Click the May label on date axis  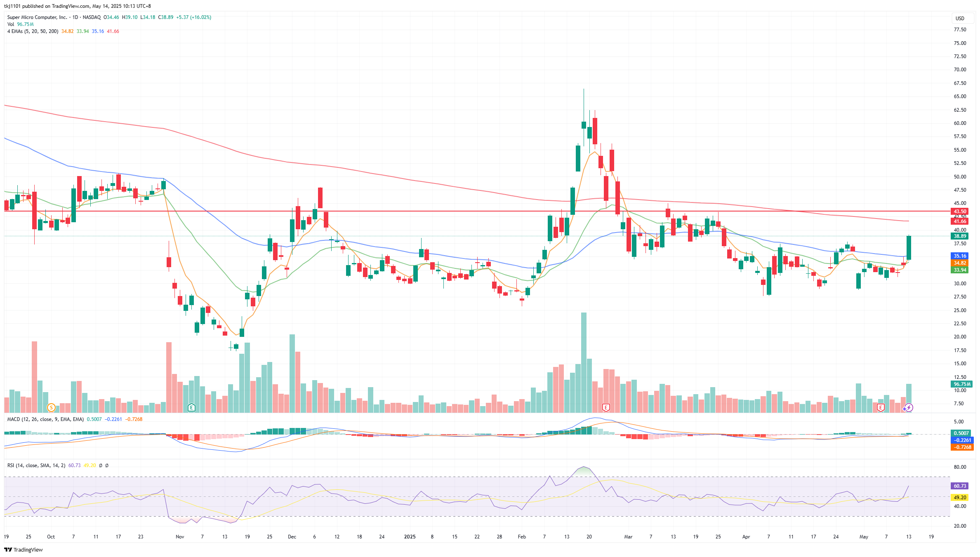pyautogui.click(x=864, y=537)
